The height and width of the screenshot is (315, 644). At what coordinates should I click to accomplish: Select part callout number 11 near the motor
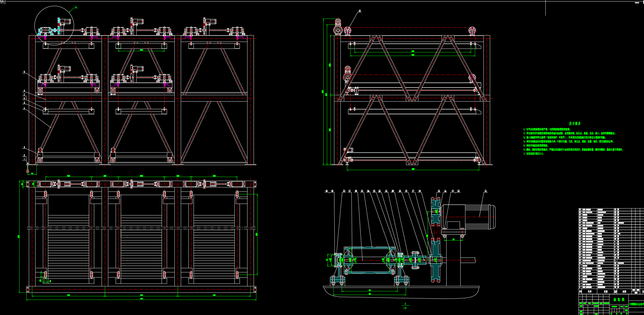pyautogui.click(x=486, y=191)
